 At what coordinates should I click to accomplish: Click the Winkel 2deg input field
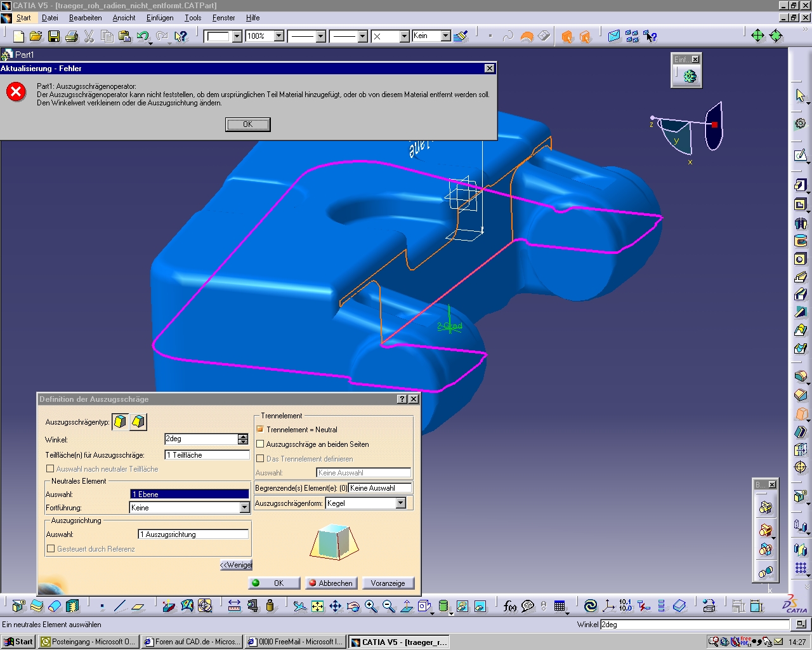(x=201, y=439)
